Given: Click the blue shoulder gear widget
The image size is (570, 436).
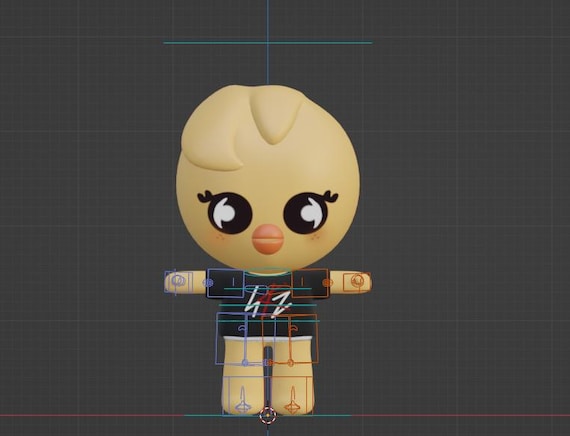Looking at the screenshot, I should click(x=208, y=283).
